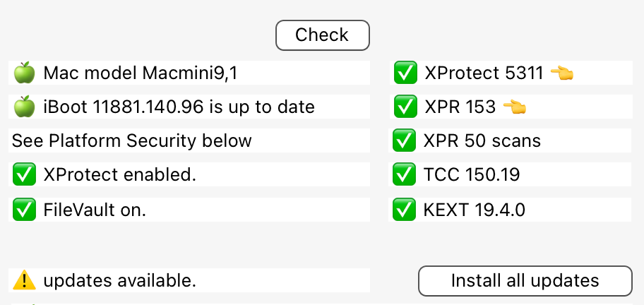Click checkmark icon beside XProtect 5311

click(405, 73)
